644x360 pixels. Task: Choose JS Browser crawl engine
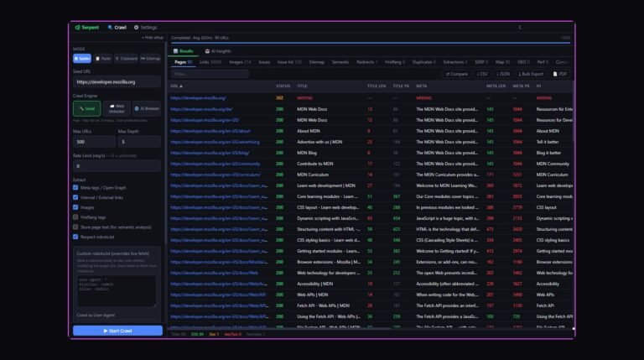click(x=147, y=108)
